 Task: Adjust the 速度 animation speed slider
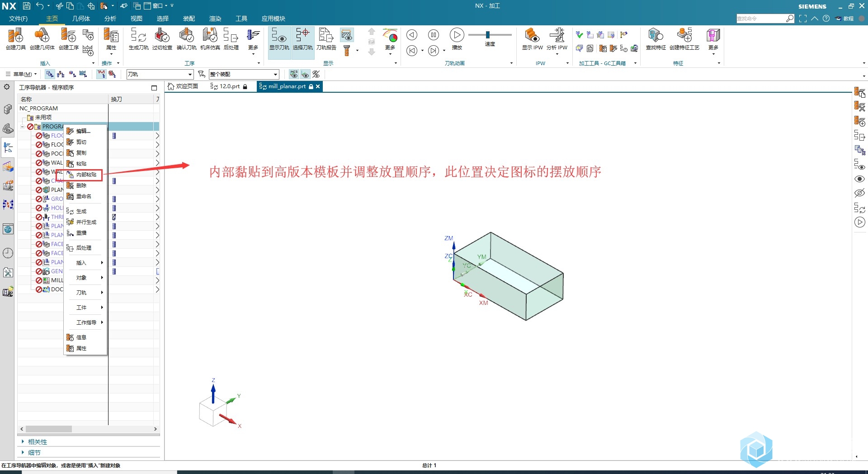(488, 35)
